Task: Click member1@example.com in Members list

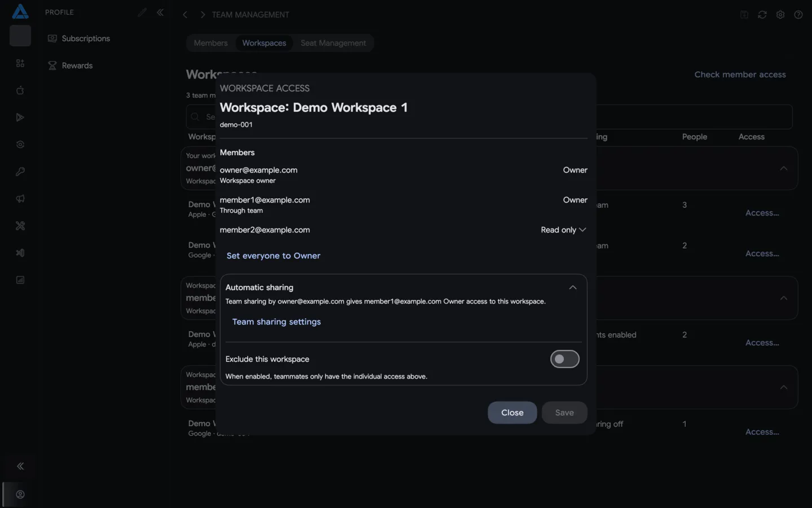Action: [264, 200]
